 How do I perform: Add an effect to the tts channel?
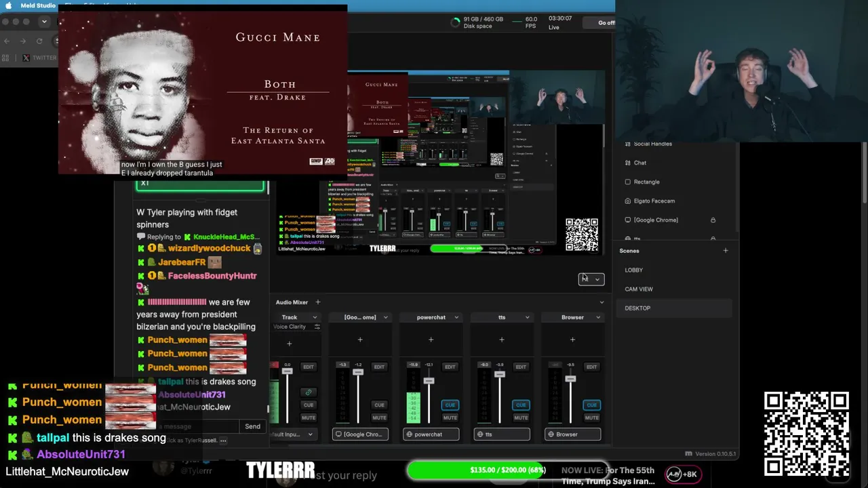click(502, 340)
